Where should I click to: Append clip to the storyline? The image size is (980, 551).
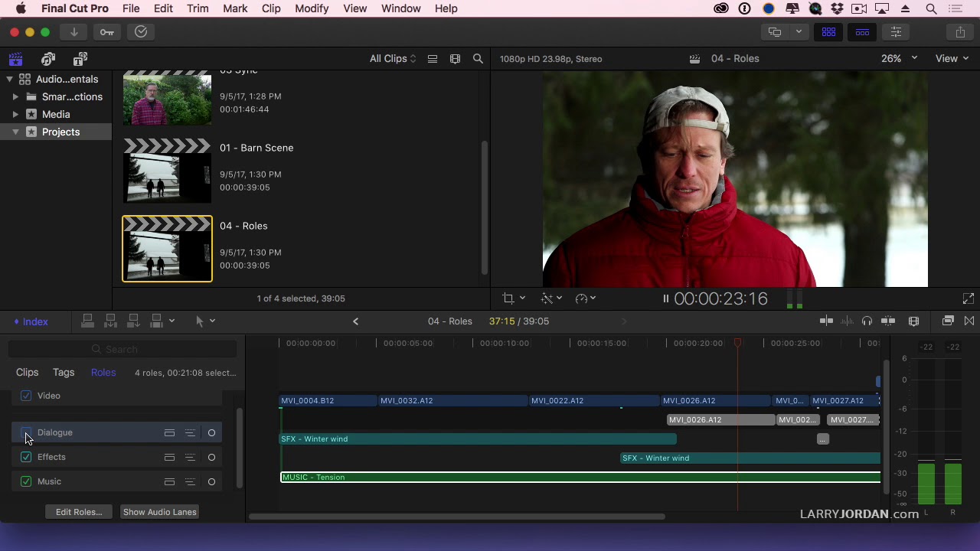tap(134, 321)
